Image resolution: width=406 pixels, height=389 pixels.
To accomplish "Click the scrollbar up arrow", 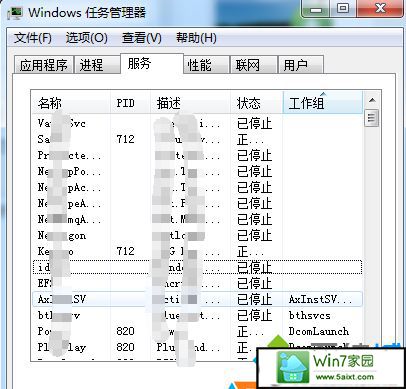I will point(372,100).
